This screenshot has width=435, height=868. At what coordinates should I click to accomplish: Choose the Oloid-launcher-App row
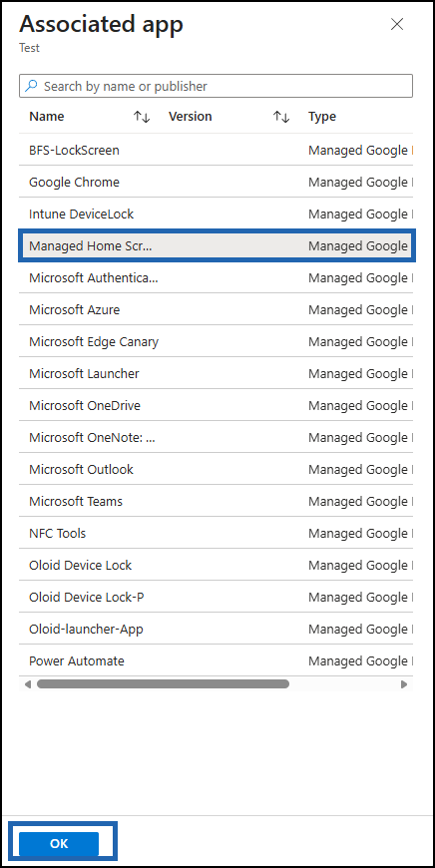216,629
